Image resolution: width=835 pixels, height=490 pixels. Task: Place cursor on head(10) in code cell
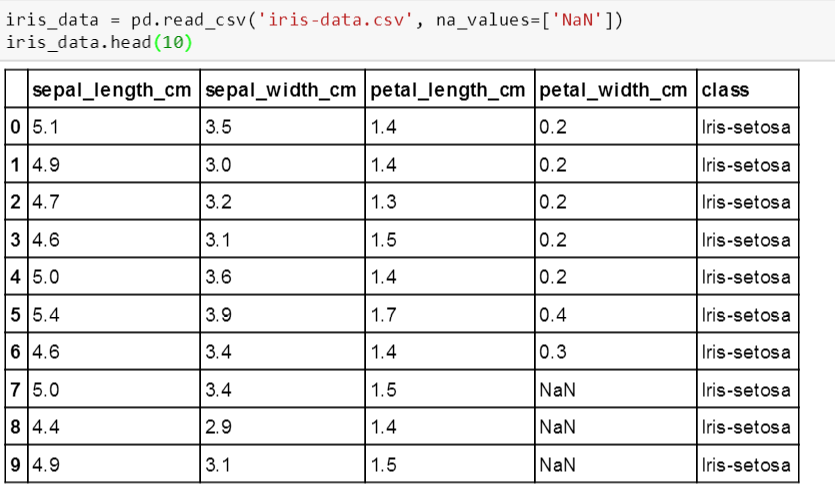tap(151, 42)
